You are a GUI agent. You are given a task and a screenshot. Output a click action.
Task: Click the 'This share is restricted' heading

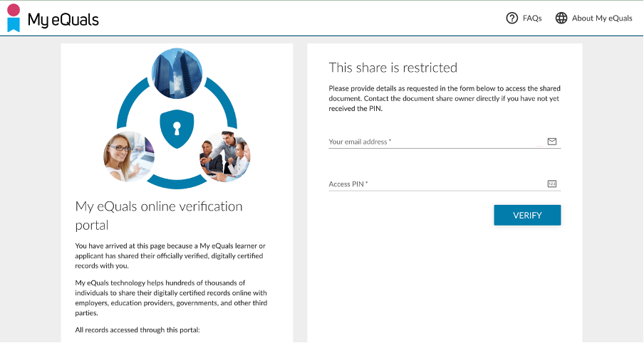(393, 68)
